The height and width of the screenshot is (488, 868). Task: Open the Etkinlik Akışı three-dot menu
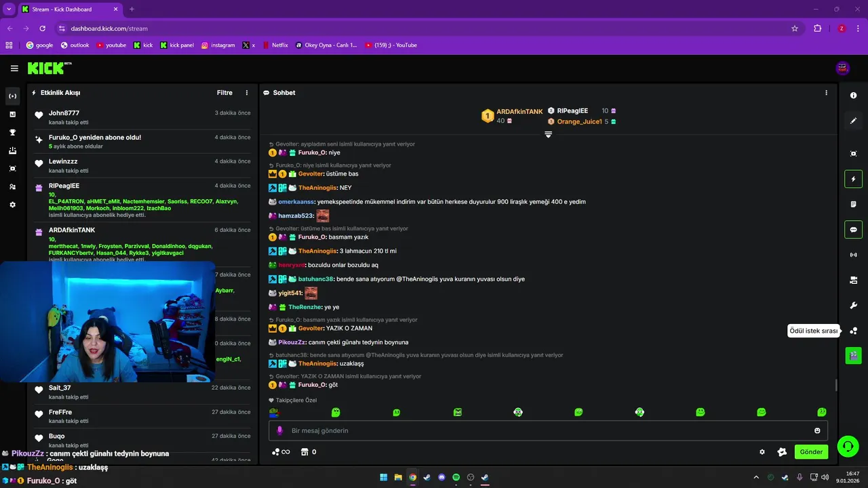click(247, 93)
